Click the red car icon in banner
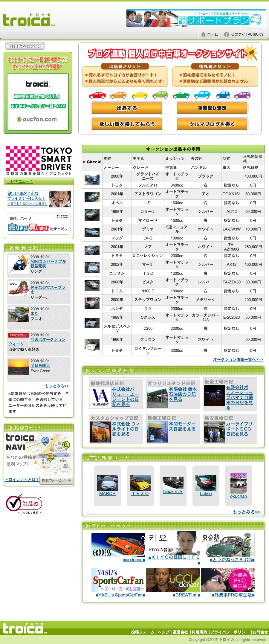 click(x=97, y=95)
